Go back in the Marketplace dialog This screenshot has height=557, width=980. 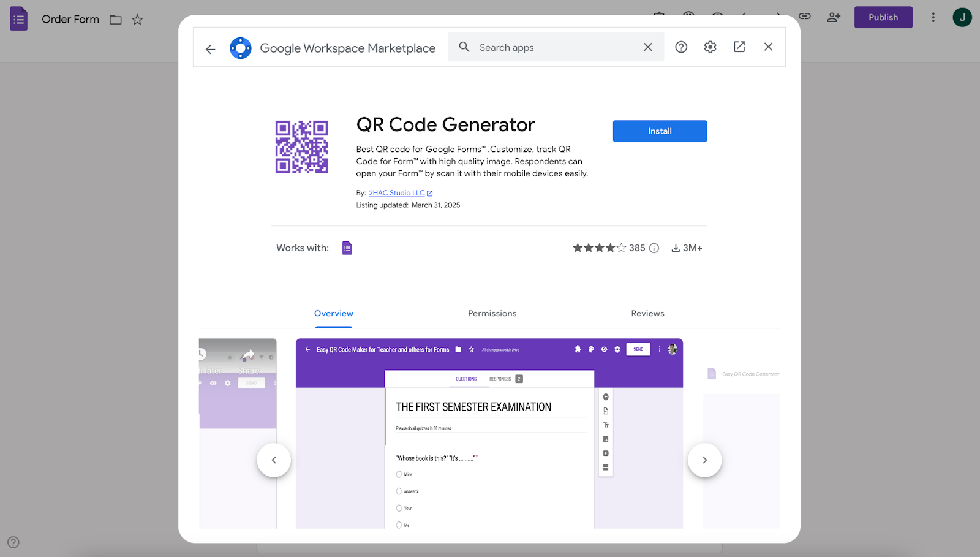click(211, 49)
